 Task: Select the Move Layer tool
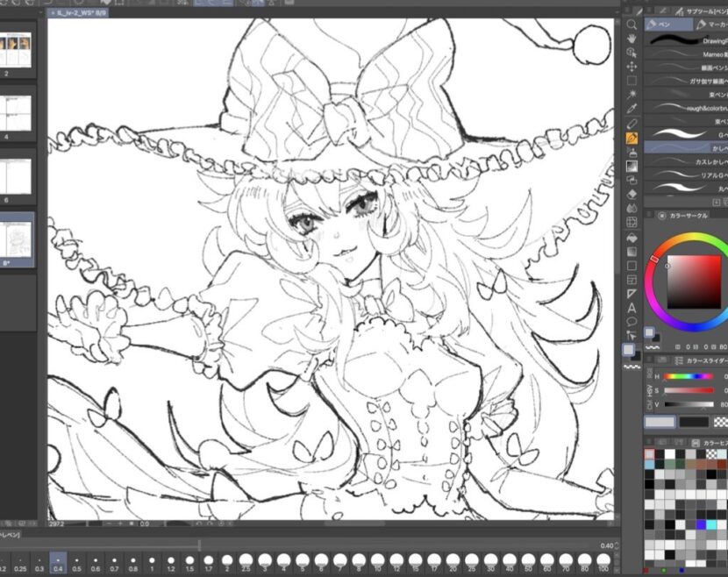click(632, 67)
